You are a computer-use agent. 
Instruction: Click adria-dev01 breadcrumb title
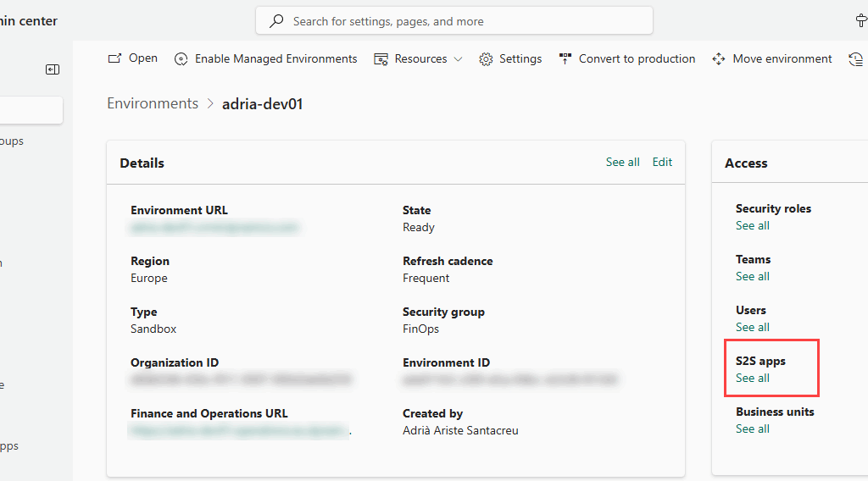click(x=263, y=104)
